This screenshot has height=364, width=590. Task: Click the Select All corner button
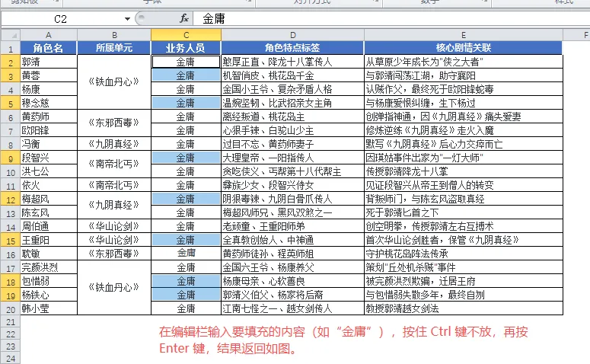pos(11,35)
